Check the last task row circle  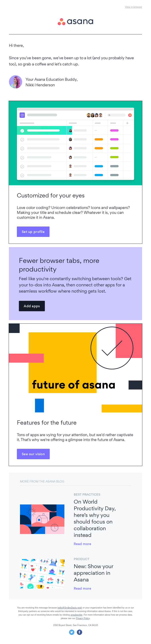22,175
